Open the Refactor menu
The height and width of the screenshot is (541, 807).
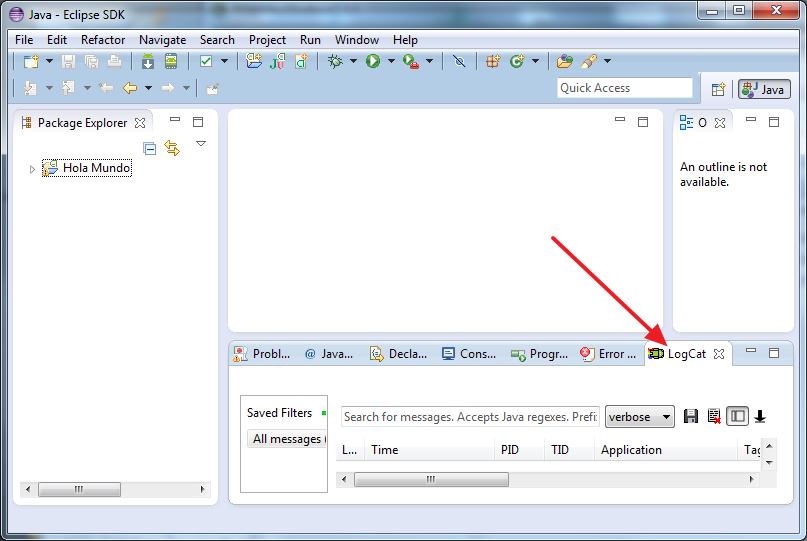tap(103, 40)
